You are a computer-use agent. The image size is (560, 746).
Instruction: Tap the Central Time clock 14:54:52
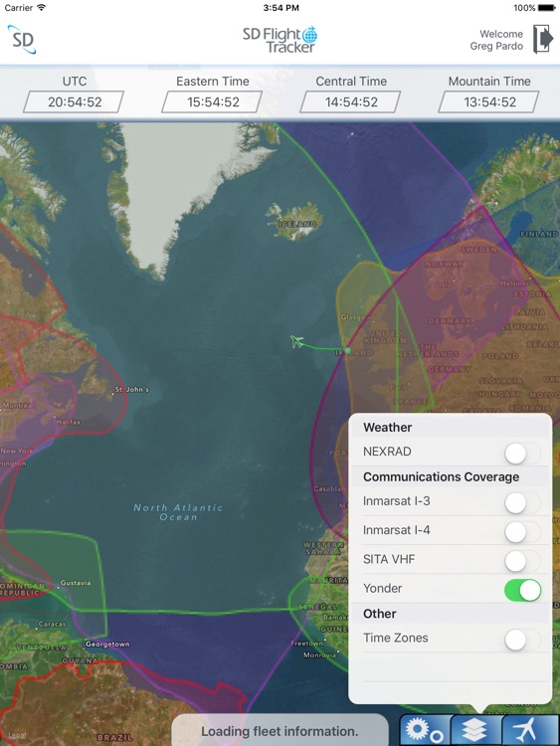[x=351, y=101]
